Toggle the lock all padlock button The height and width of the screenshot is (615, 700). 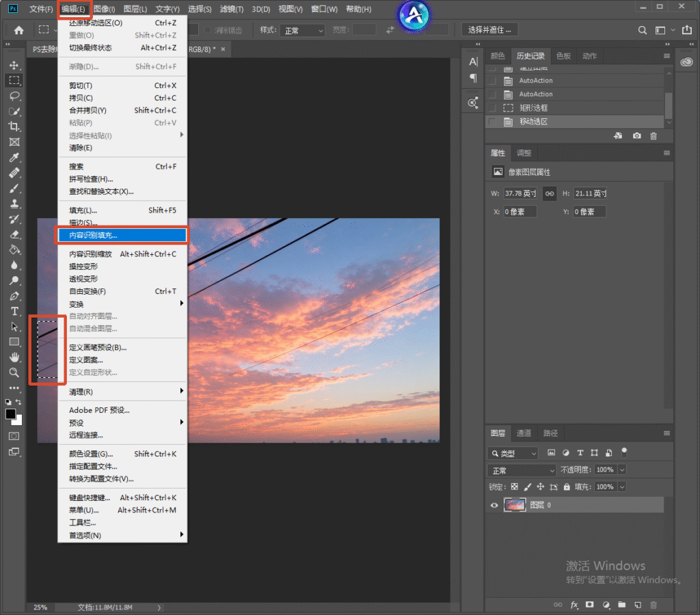(x=567, y=487)
